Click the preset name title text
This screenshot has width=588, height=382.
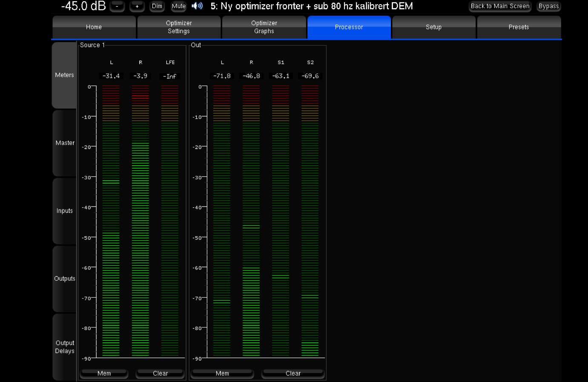(x=312, y=6)
